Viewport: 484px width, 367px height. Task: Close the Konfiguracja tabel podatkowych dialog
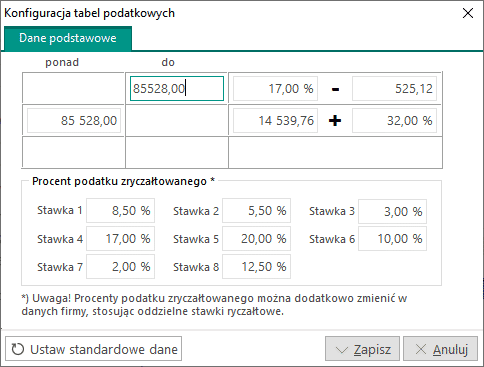(x=468, y=13)
